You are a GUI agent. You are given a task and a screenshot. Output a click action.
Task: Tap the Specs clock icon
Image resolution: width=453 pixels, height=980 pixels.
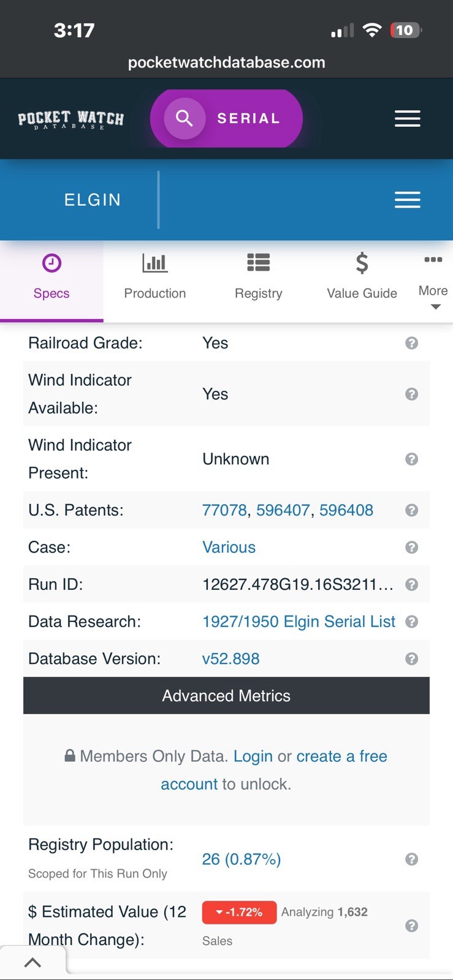51,263
